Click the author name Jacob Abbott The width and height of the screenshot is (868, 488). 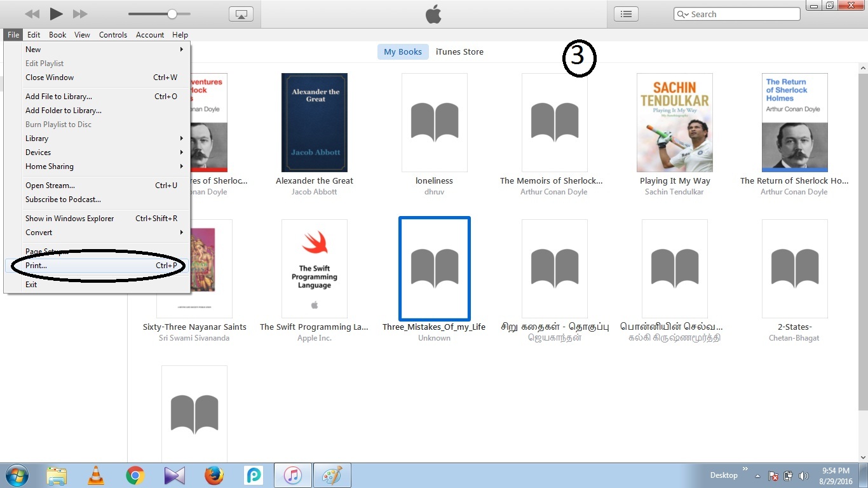pyautogui.click(x=315, y=192)
